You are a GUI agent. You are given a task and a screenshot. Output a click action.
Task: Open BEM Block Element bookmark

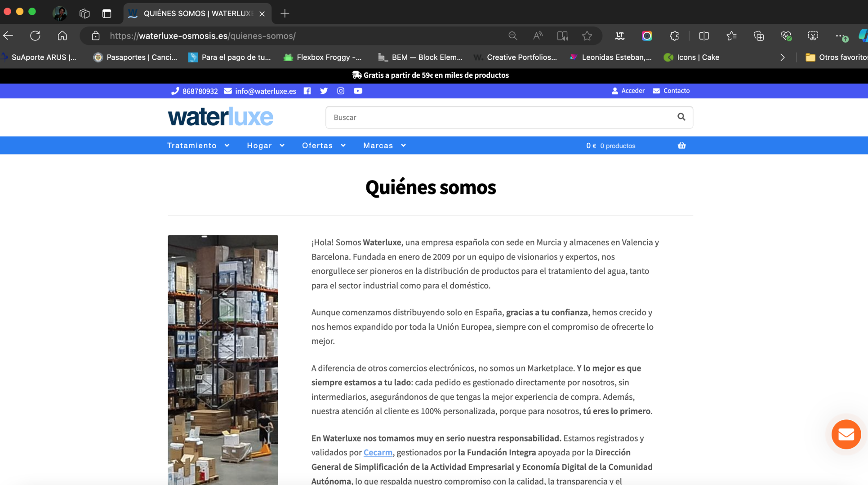tap(420, 57)
